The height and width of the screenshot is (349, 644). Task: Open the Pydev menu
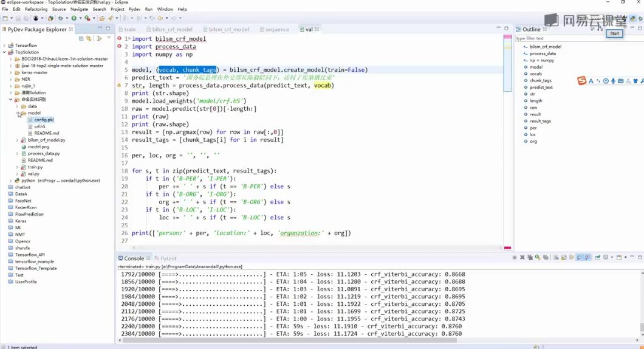tap(134, 9)
